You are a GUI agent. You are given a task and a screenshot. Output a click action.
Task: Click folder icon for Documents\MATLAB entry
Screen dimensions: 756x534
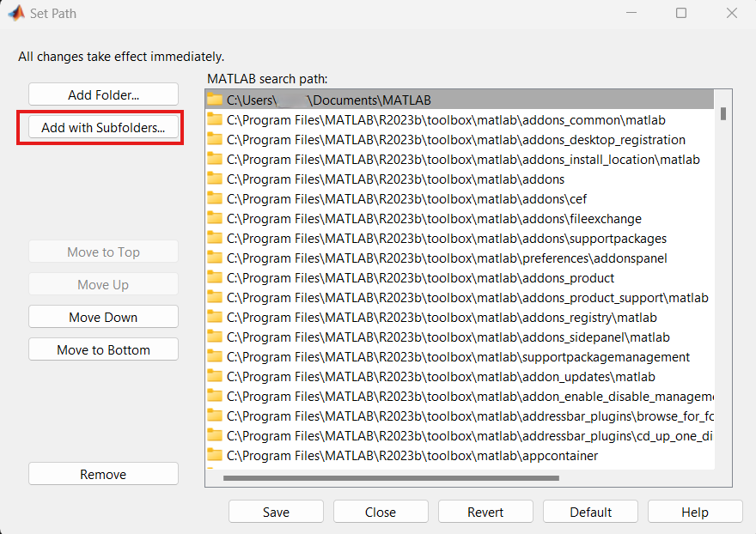(215, 100)
